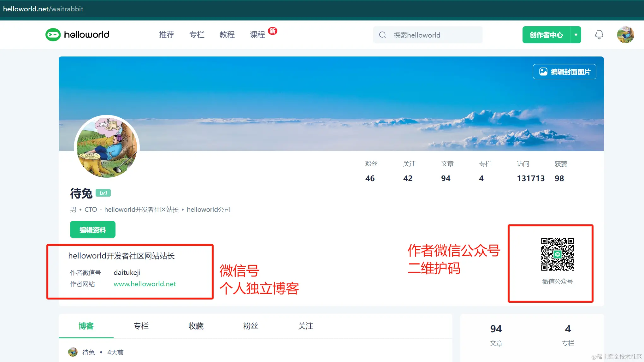Switch to the 收藏 tab
644x362 pixels.
pyautogui.click(x=196, y=326)
